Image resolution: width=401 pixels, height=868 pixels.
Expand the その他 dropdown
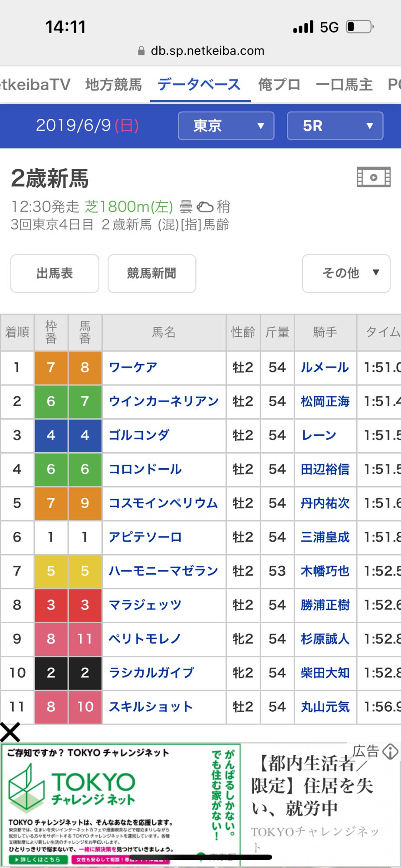click(x=346, y=273)
